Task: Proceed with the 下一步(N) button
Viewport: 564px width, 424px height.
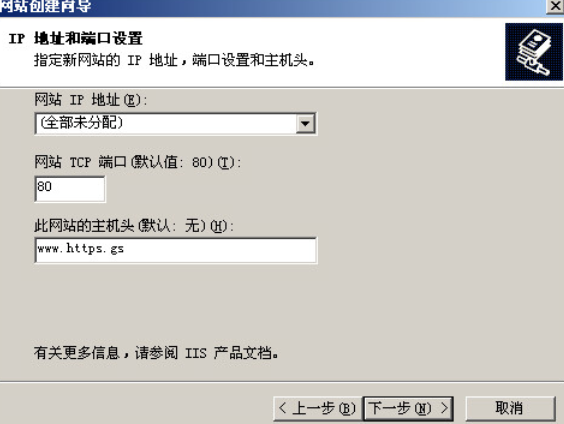Action: 408,408
